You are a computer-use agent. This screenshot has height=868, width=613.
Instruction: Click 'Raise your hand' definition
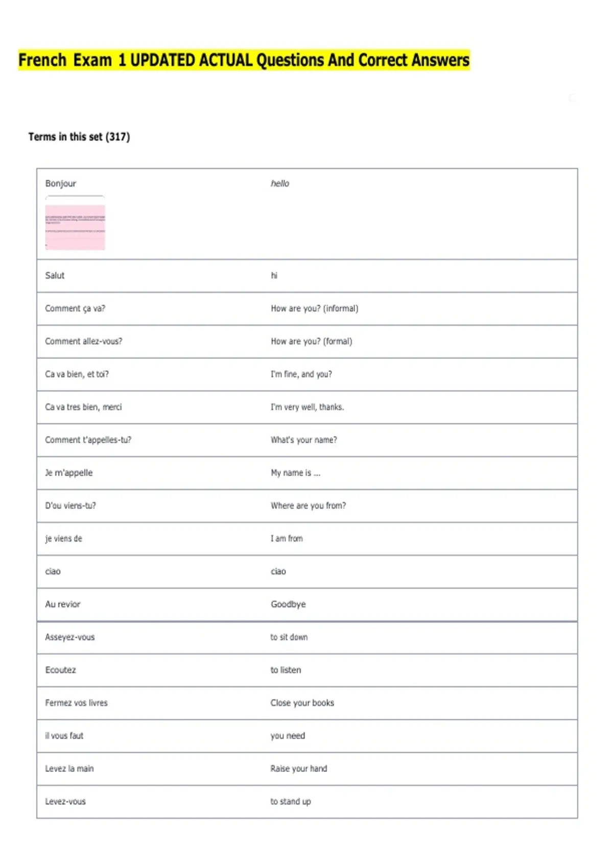[299, 769]
